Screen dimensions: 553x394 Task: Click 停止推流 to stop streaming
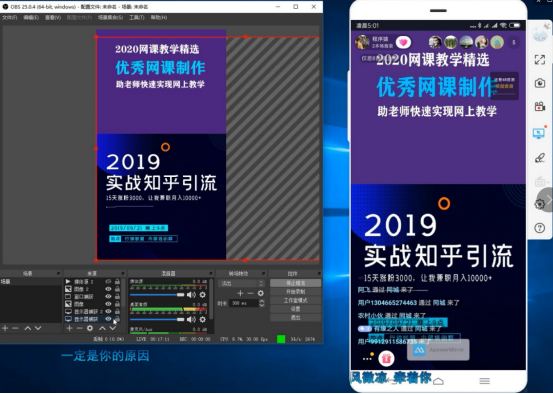tap(296, 283)
